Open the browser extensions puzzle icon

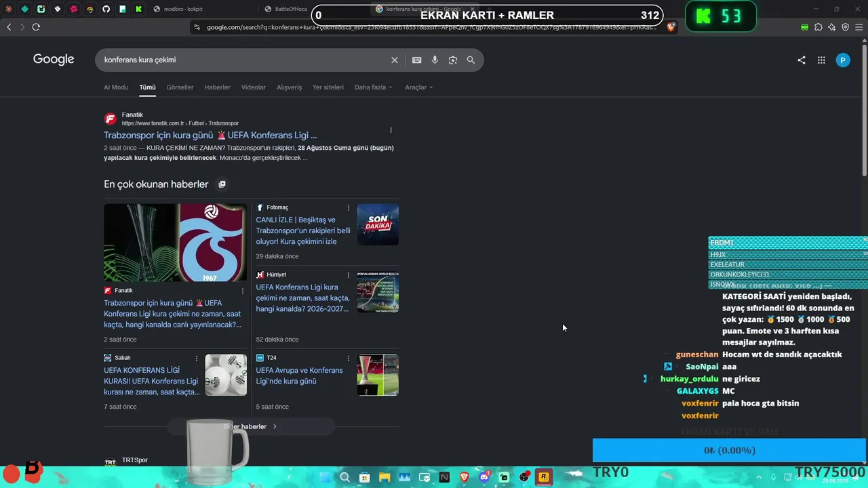pos(818,27)
